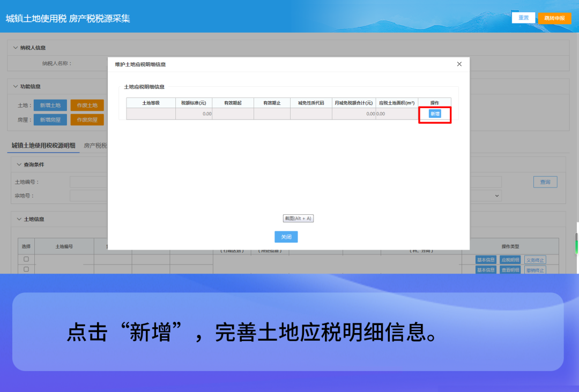
Task: Switch to the 房产税税源 tab
Action: [x=95, y=146]
